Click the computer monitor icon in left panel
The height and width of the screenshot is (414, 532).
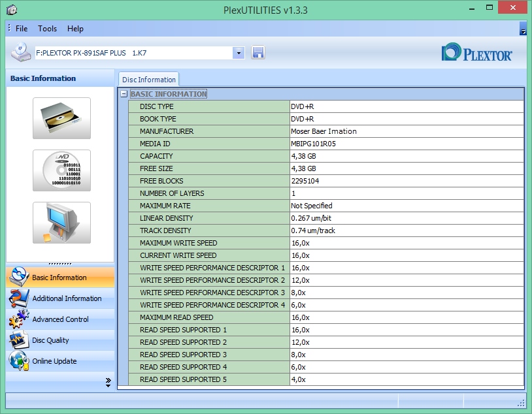pyautogui.click(x=61, y=223)
